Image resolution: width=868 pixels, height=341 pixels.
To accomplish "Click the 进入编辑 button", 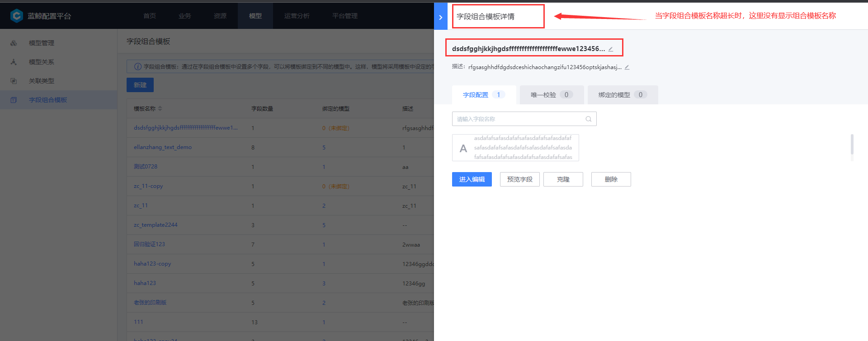I will click(472, 179).
